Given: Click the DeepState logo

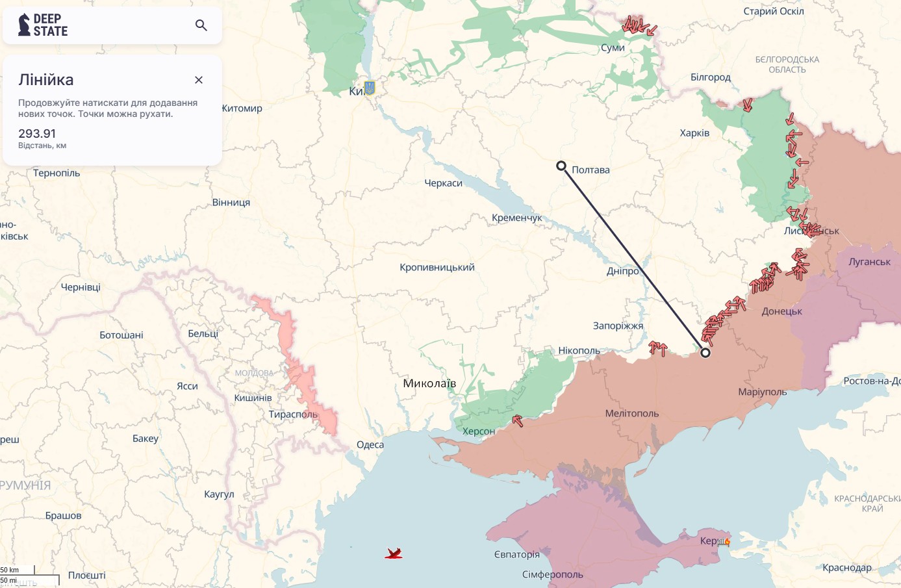Looking at the screenshot, I should pyautogui.click(x=44, y=25).
